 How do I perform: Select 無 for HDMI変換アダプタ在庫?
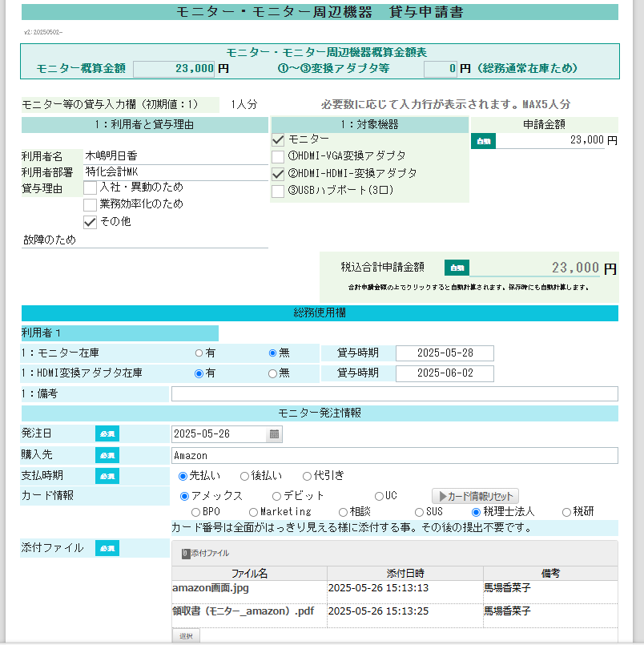point(272,373)
